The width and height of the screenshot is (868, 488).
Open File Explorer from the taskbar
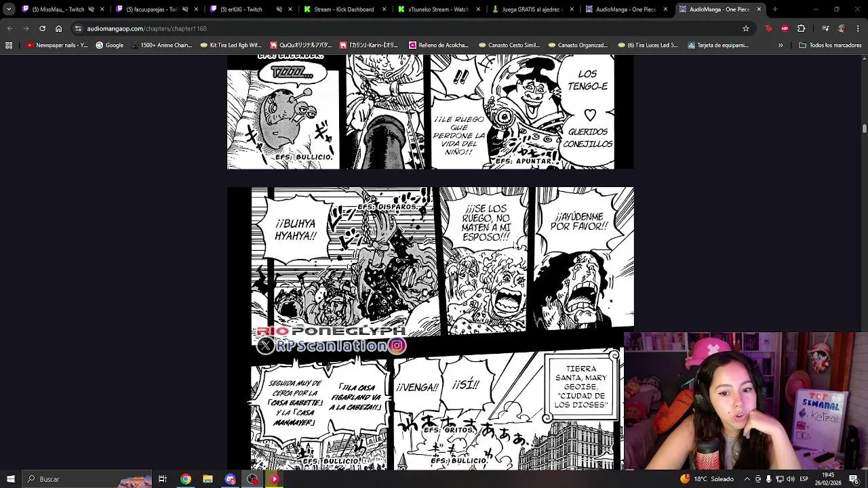(x=208, y=479)
